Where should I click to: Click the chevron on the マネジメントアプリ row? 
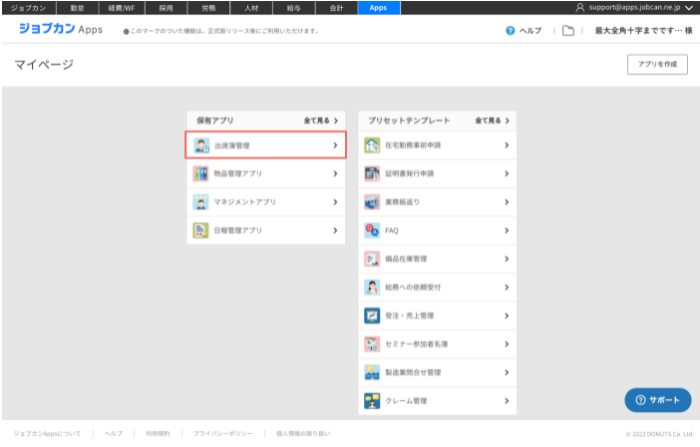click(335, 202)
